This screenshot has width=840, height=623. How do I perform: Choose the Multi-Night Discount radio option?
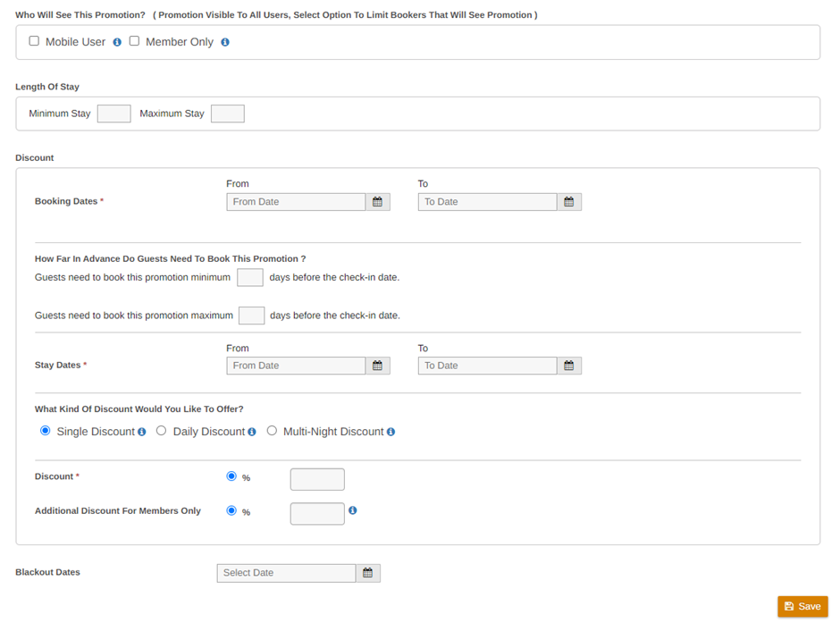click(273, 431)
